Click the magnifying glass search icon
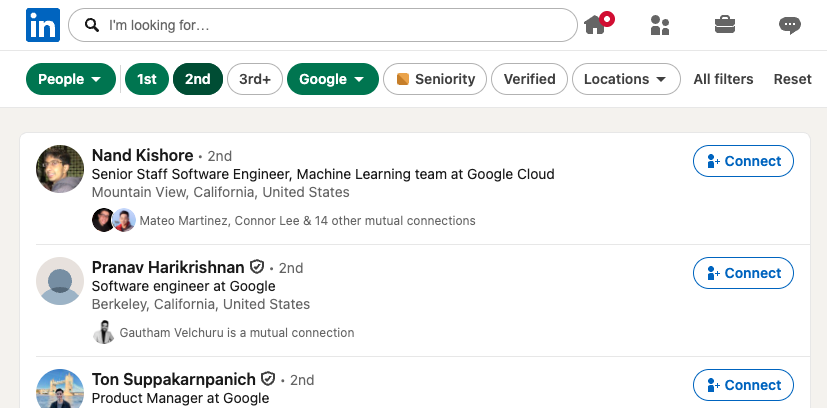Viewport: 827px width, 408px height. [x=92, y=25]
